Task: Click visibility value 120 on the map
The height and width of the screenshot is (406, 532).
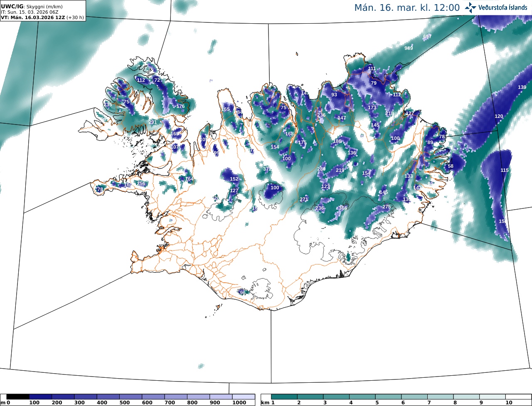Action: point(499,116)
